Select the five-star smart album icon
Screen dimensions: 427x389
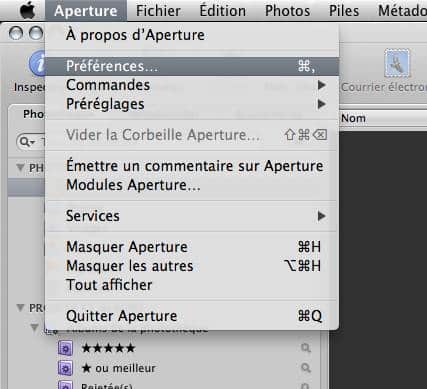[x=65, y=348]
